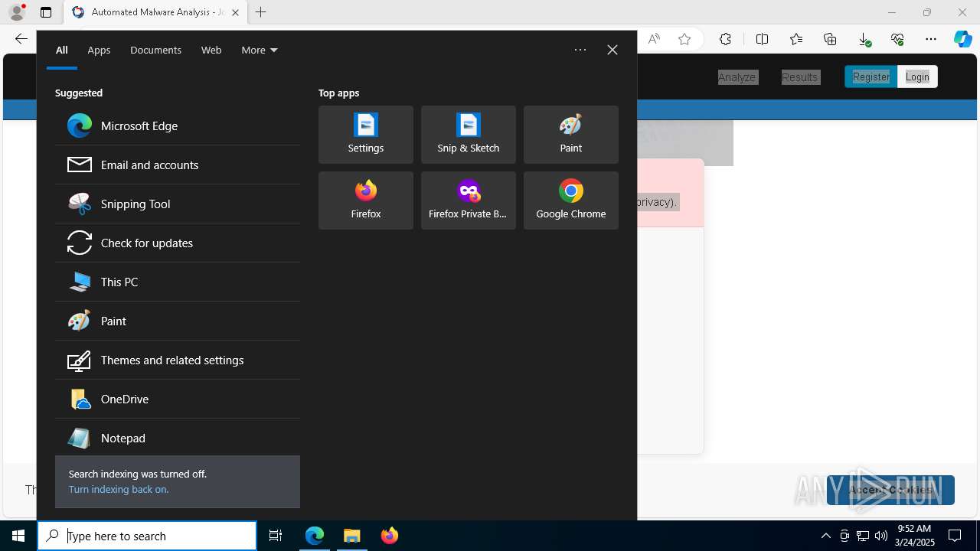This screenshot has height=551, width=980.
Task: Focus the Type here to search box
Action: click(x=147, y=536)
